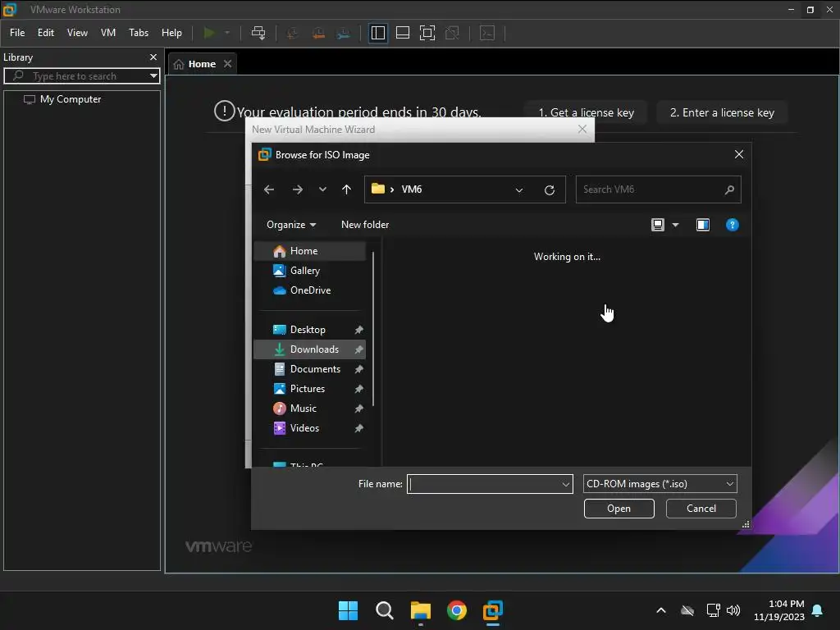Select OneDrive in the navigation pane
This screenshot has width=840, height=630.
[309, 290]
